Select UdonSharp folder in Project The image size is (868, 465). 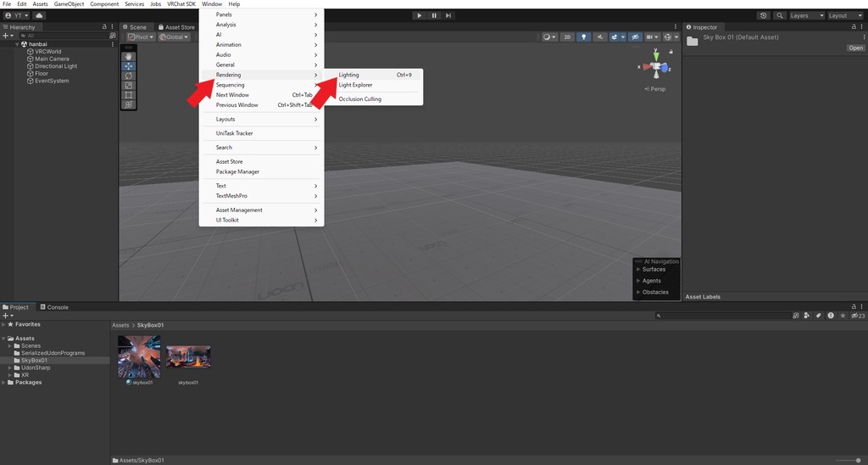click(36, 367)
